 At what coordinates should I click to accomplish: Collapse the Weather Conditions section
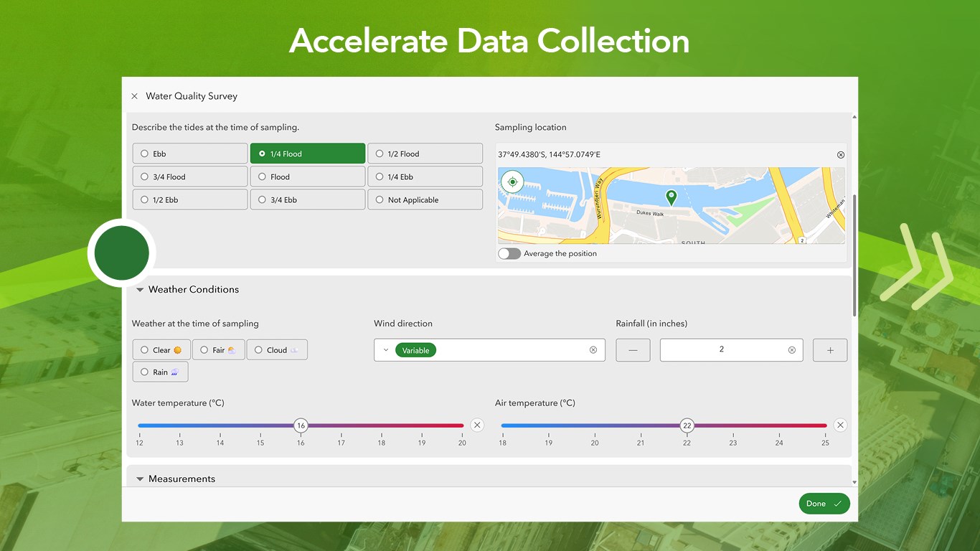click(x=140, y=290)
